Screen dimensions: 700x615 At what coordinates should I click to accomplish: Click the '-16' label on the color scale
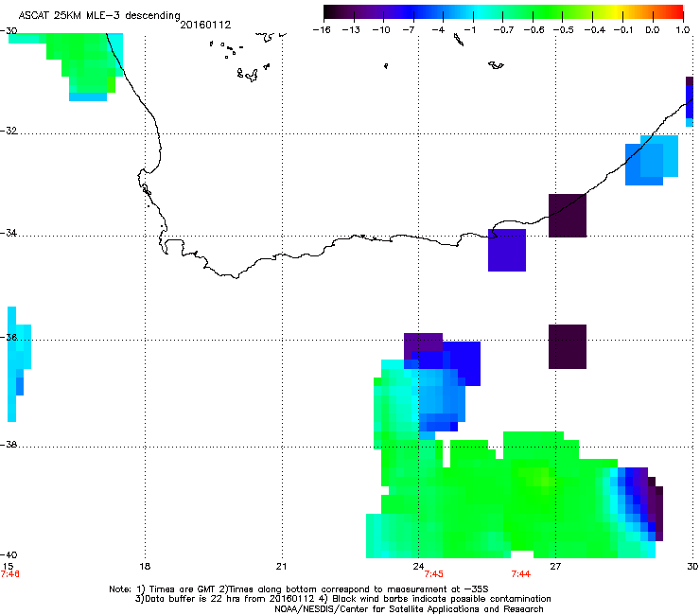322,30
